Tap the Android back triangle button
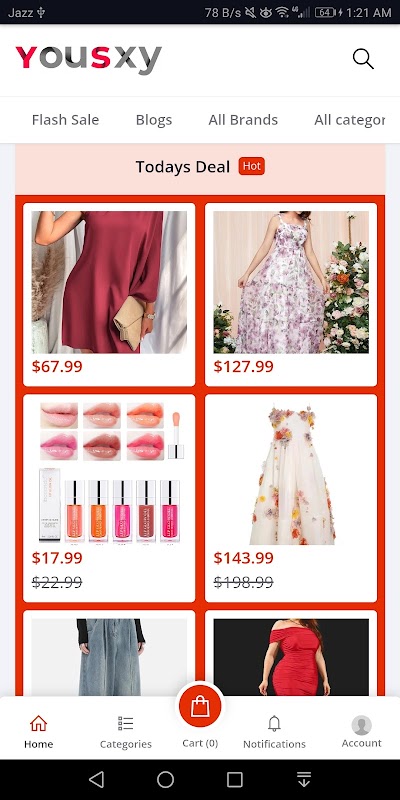This screenshot has height=800, width=400. [x=96, y=779]
